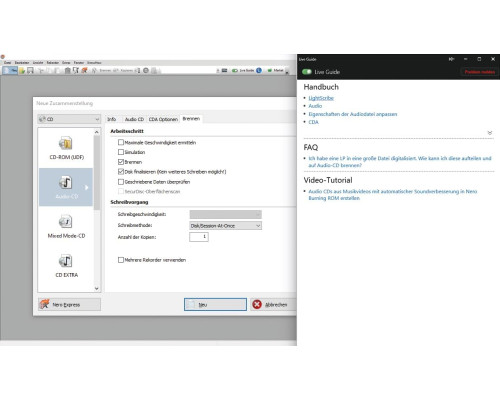
Task: Open the LightScribe handbook link
Action: click(321, 98)
